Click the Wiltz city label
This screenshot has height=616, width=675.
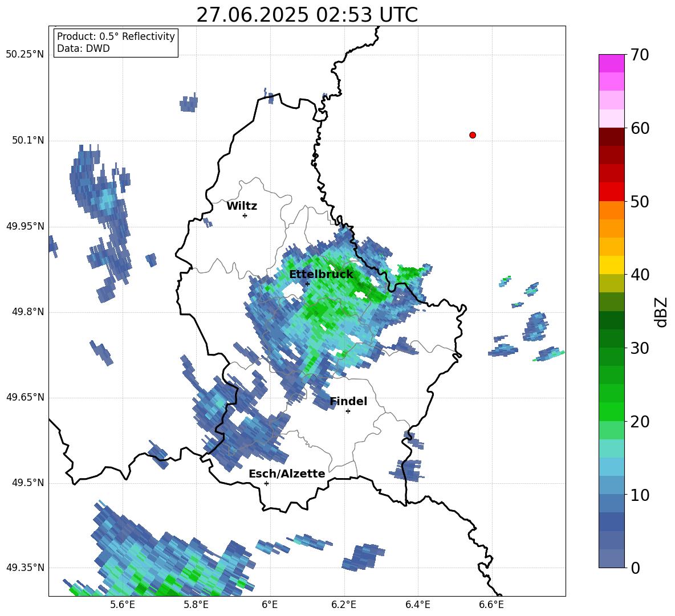click(x=242, y=206)
